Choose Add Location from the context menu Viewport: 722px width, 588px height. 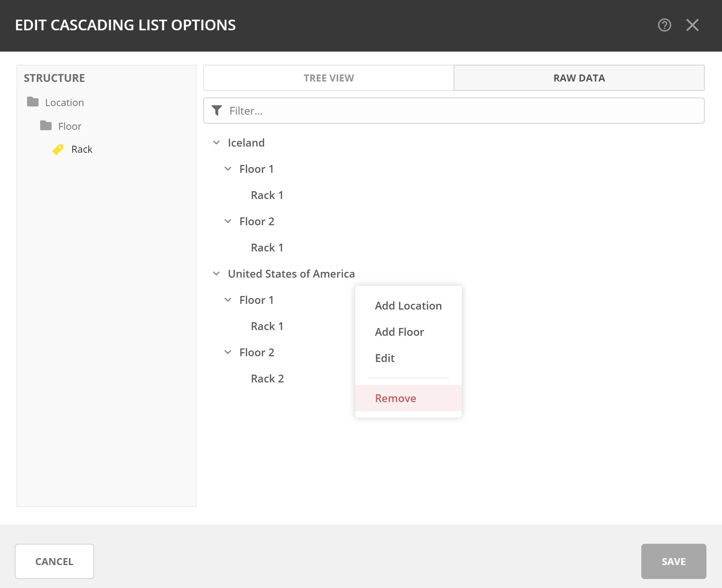click(x=408, y=306)
